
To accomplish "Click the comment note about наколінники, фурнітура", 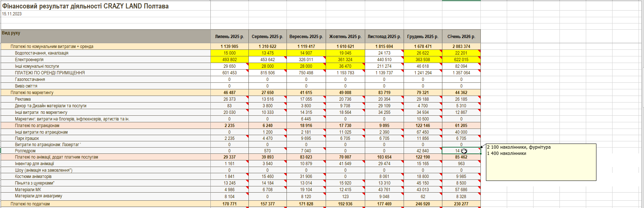I will (x=541, y=162).
